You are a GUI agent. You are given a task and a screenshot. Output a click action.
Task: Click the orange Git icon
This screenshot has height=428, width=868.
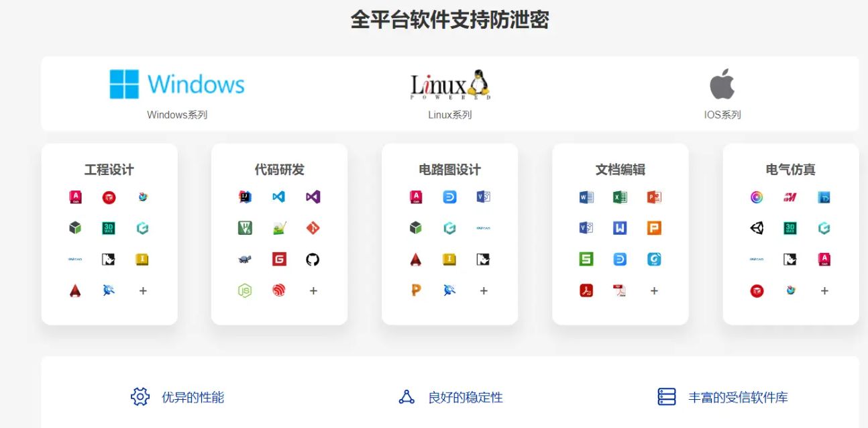[x=313, y=228]
